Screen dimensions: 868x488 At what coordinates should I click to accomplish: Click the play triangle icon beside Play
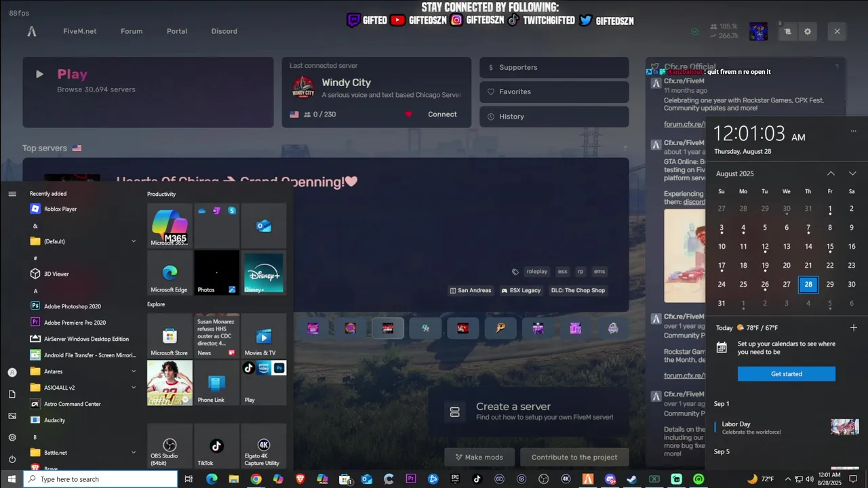[39, 75]
